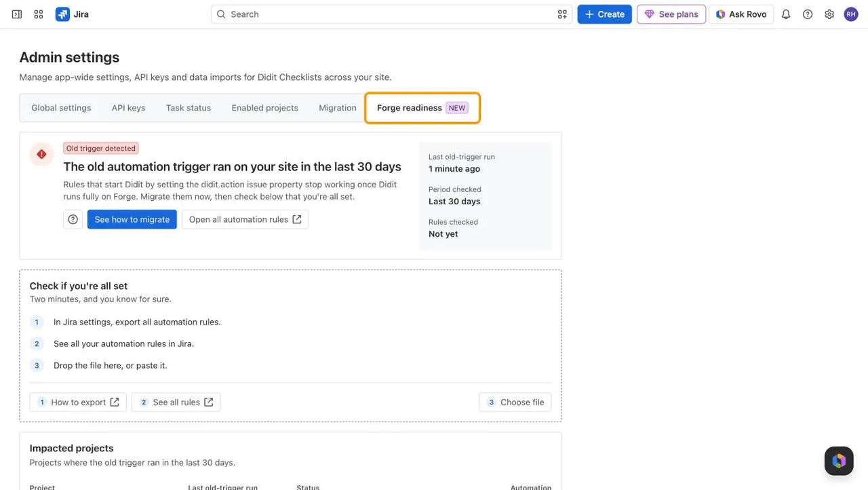Select the Migration tab
Image resolution: width=868 pixels, height=490 pixels.
tap(338, 108)
